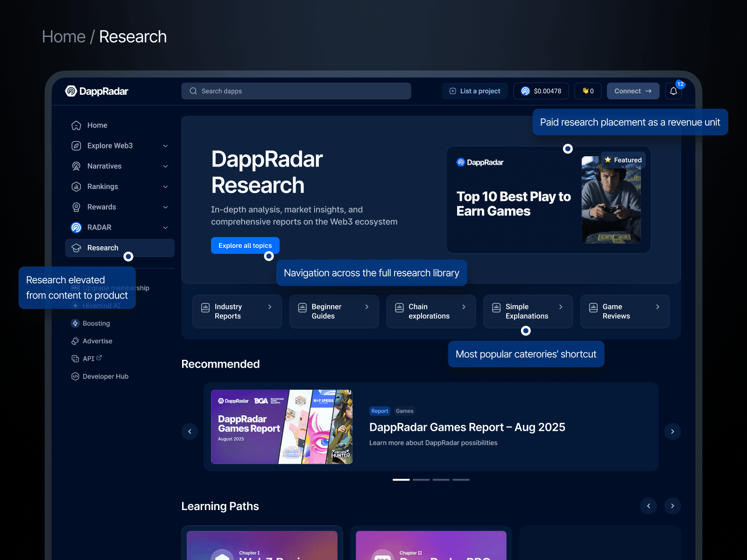Click the Games tag
747x560 pixels.
405,411
